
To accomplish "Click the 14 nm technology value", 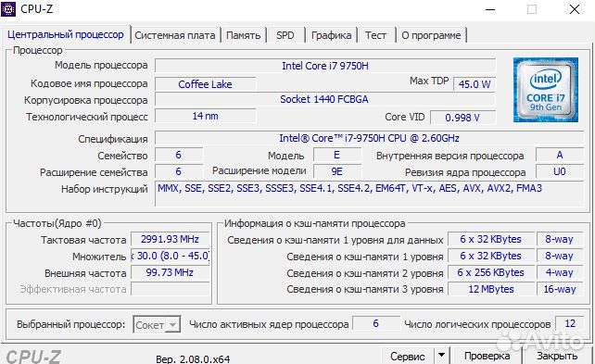I will tap(206, 116).
